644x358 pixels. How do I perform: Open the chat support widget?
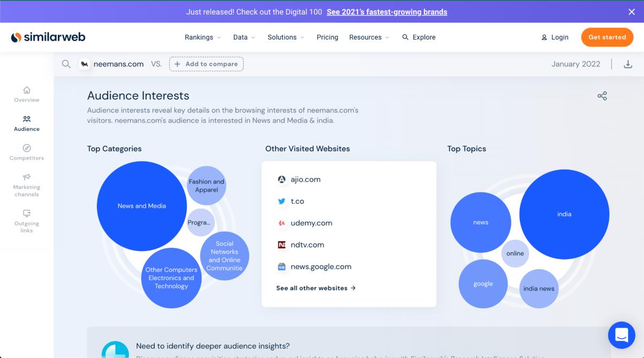click(621, 335)
